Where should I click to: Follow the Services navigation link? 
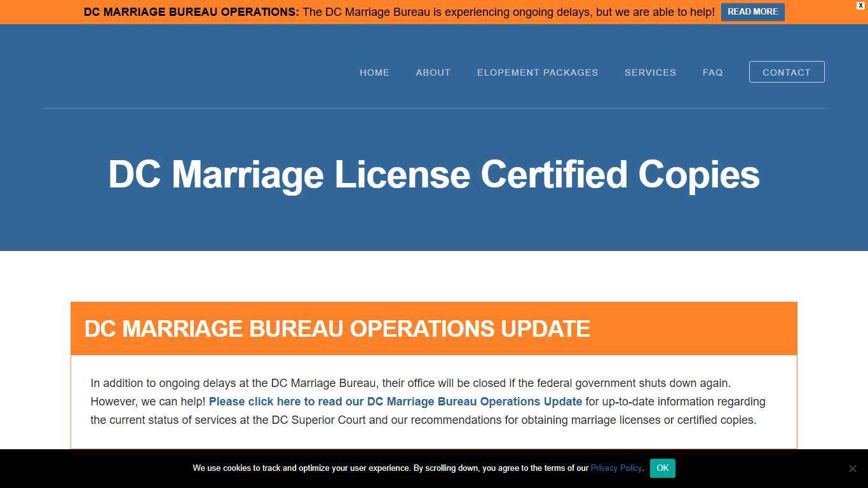click(650, 72)
